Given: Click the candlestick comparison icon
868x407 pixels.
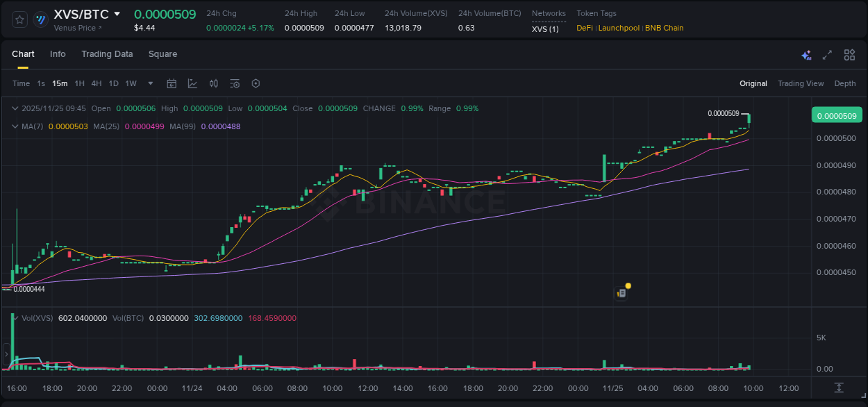Looking at the screenshot, I should pos(213,83).
